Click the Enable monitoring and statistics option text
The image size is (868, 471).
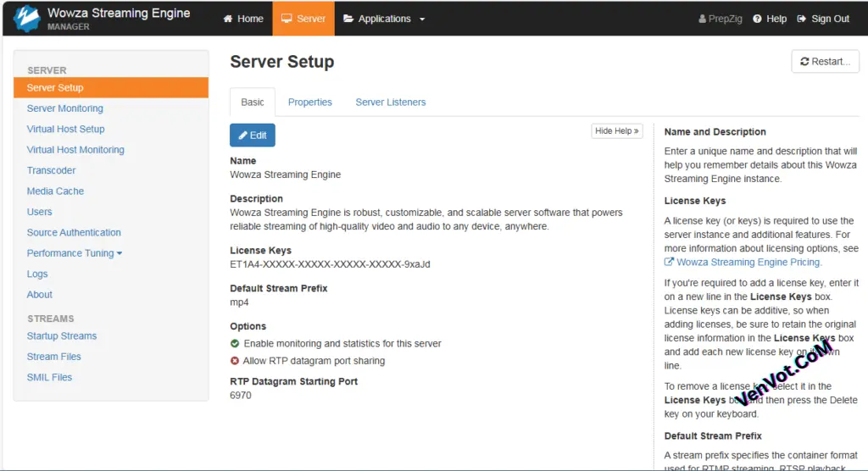(342, 344)
